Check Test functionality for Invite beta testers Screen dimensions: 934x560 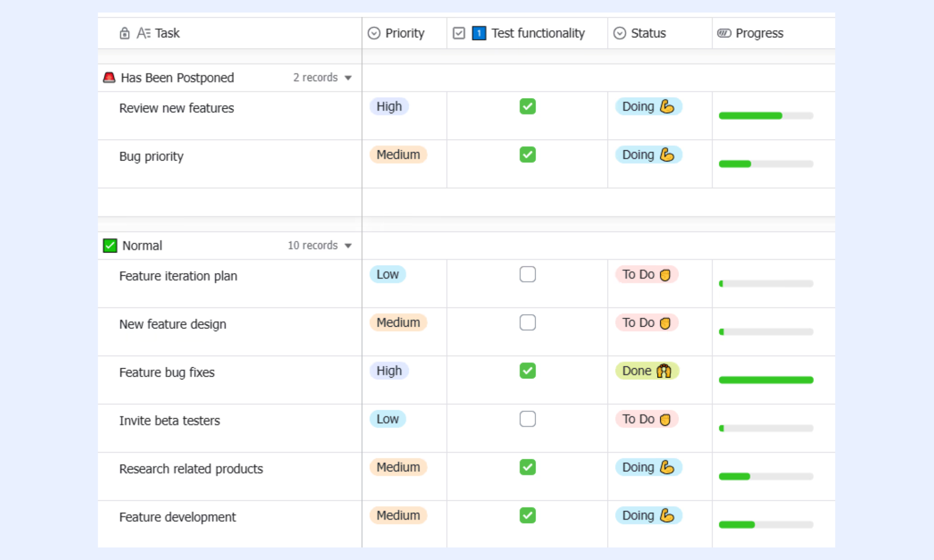tap(527, 419)
